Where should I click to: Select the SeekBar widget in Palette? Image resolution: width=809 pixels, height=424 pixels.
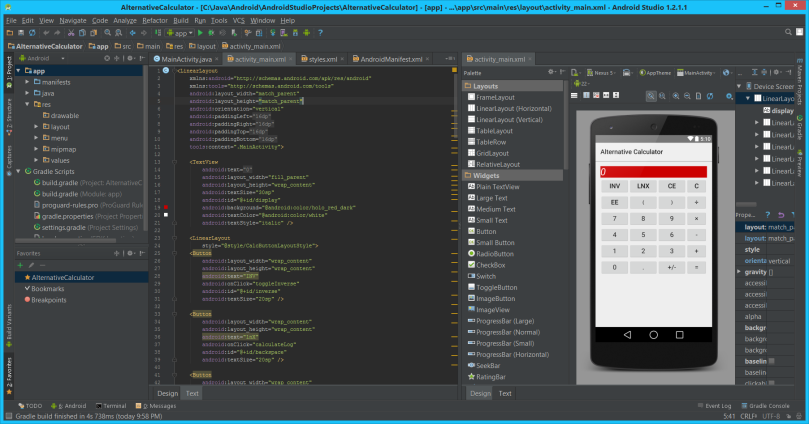[x=483, y=366]
